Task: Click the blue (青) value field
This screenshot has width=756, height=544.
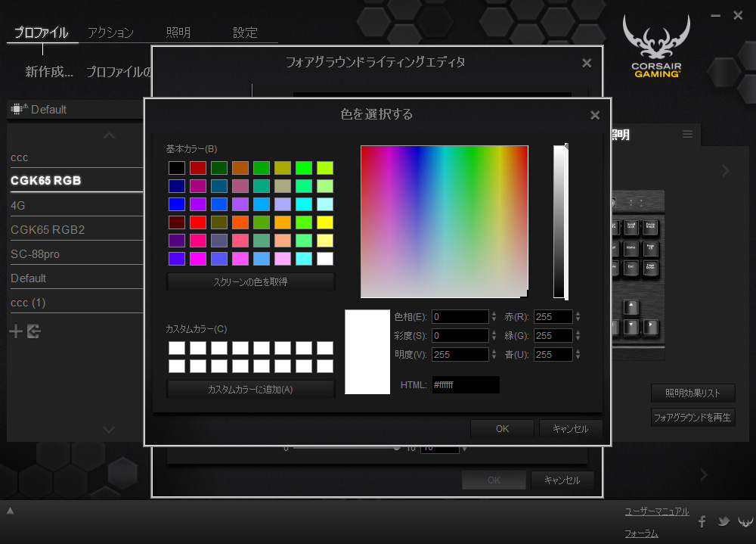Action: point(553,354)
